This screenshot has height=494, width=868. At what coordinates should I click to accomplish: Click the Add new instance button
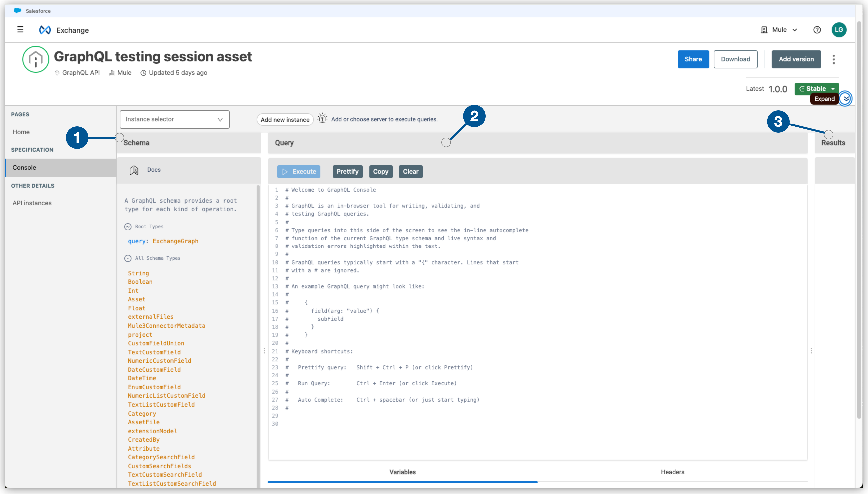[285, 119]
